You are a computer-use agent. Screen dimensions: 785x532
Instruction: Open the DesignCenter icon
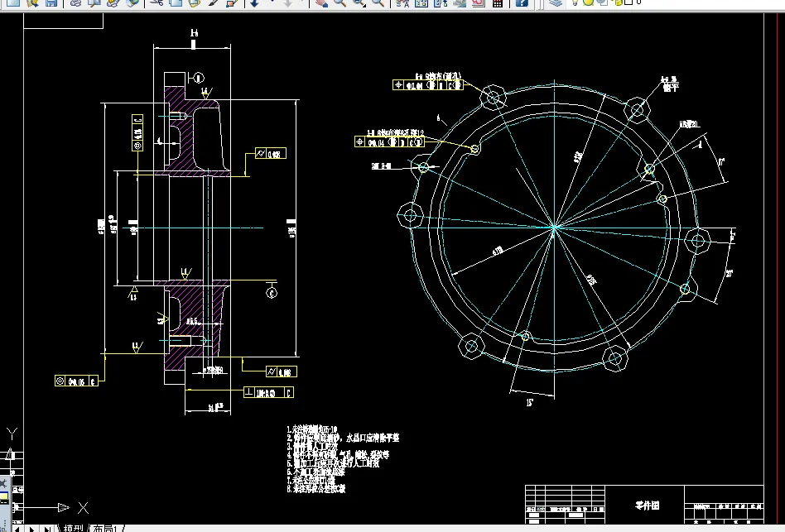click(421, 2)
